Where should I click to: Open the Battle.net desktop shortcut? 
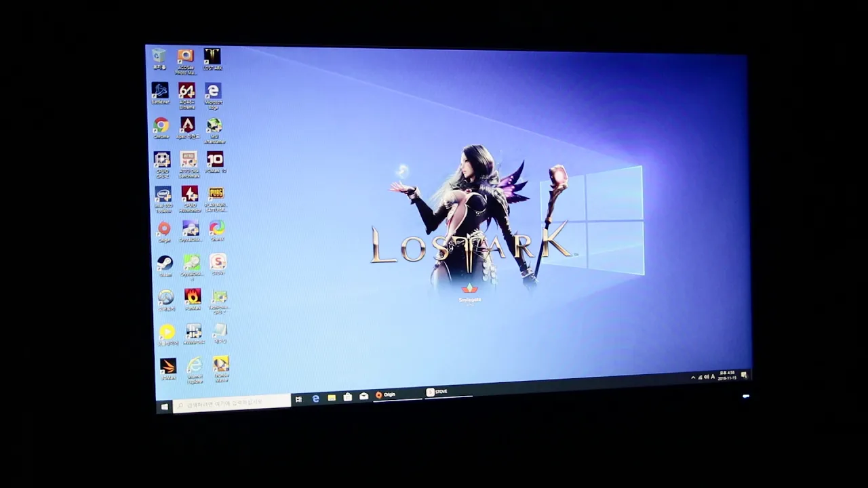tap(160, 94)
